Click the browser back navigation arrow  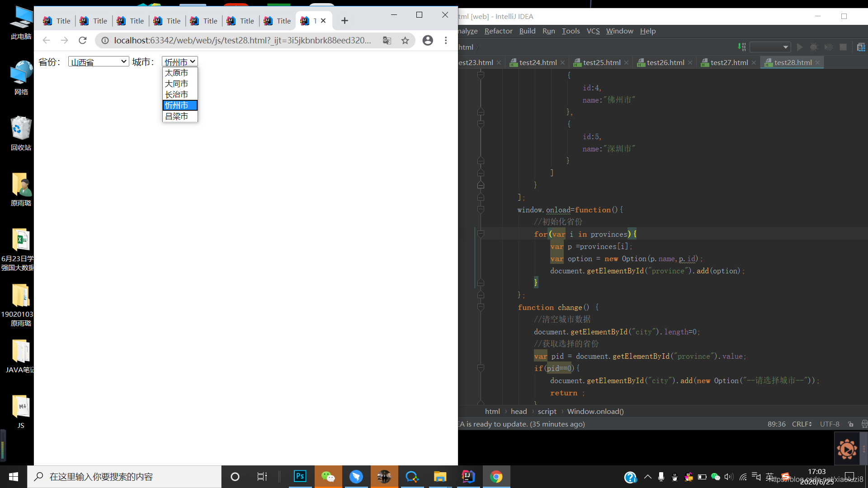[46, 40]
